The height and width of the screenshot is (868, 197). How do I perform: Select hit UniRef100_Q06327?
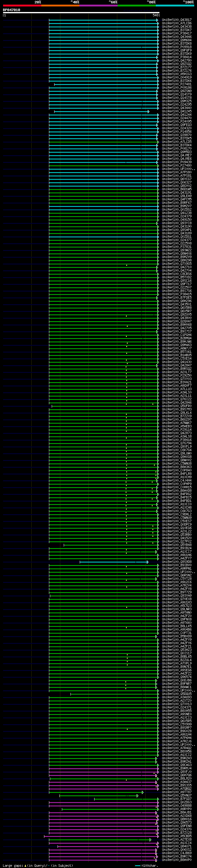pyautogui.click(x=176, y=182)
